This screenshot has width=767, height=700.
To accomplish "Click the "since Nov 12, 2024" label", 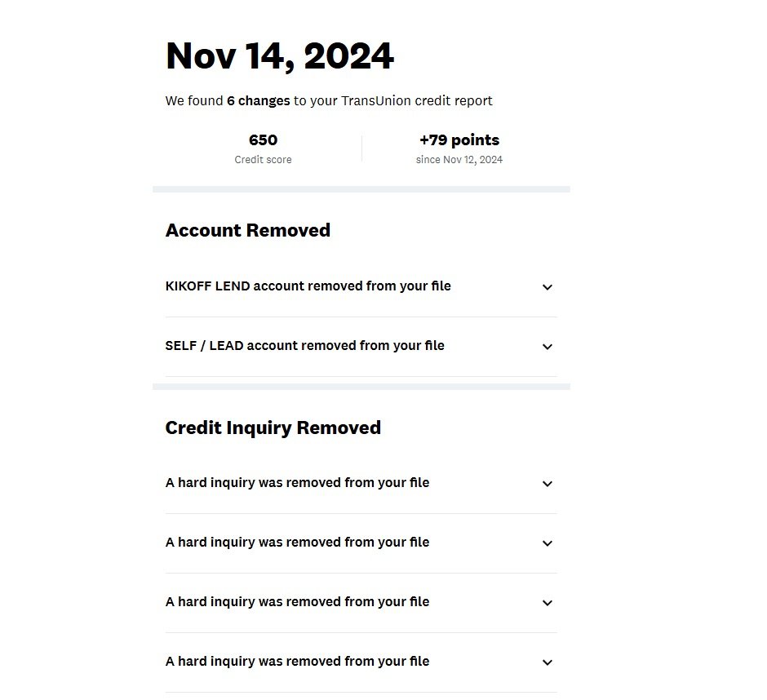I will pyautogui.click(x=459, y=160).
